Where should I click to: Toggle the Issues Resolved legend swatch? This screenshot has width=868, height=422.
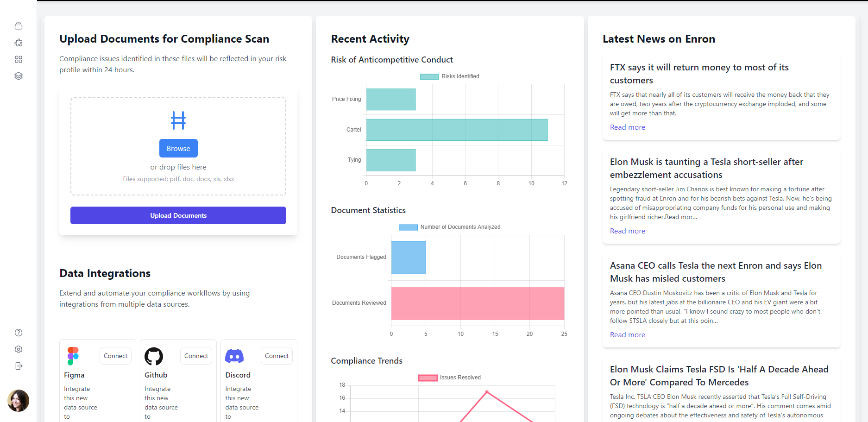click(x=428, y=378)
